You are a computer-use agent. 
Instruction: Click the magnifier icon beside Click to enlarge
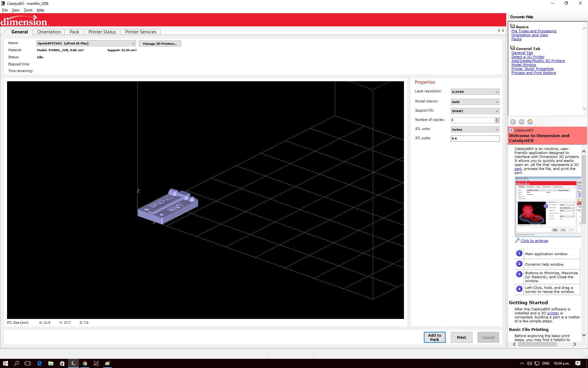tap(517, 240)
